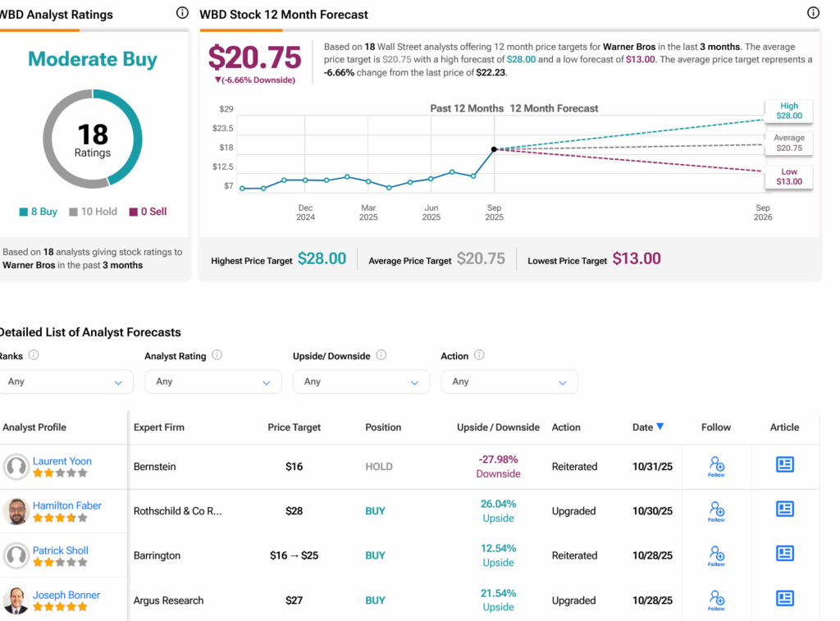Click the High $28.00 forecast label

(x=788, y=111)
